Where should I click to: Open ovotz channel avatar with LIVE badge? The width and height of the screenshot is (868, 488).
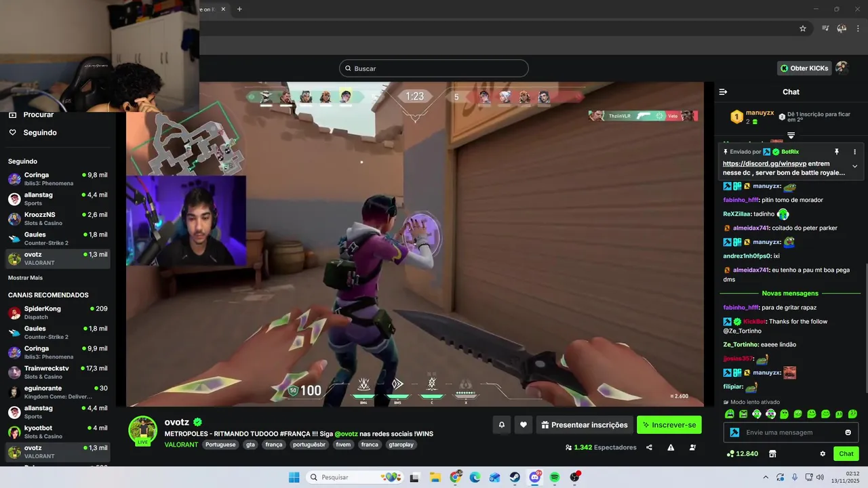[x=143, y=430]
